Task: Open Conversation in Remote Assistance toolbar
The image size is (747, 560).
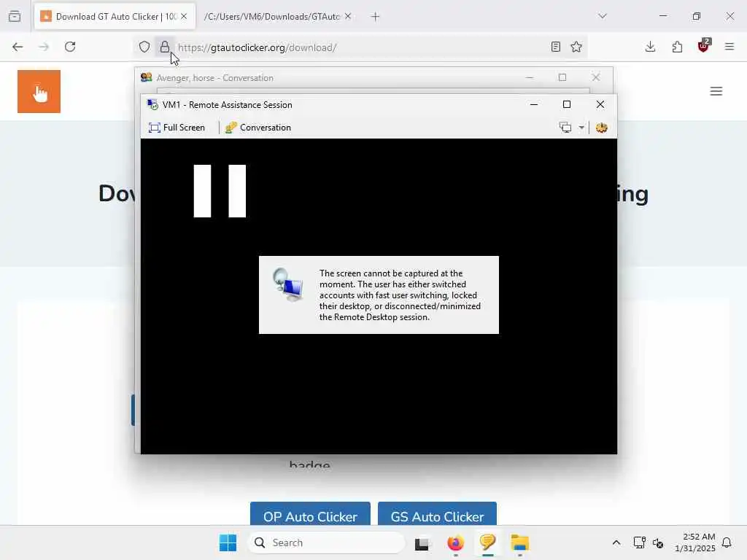Action: click(x=258, y=128)
